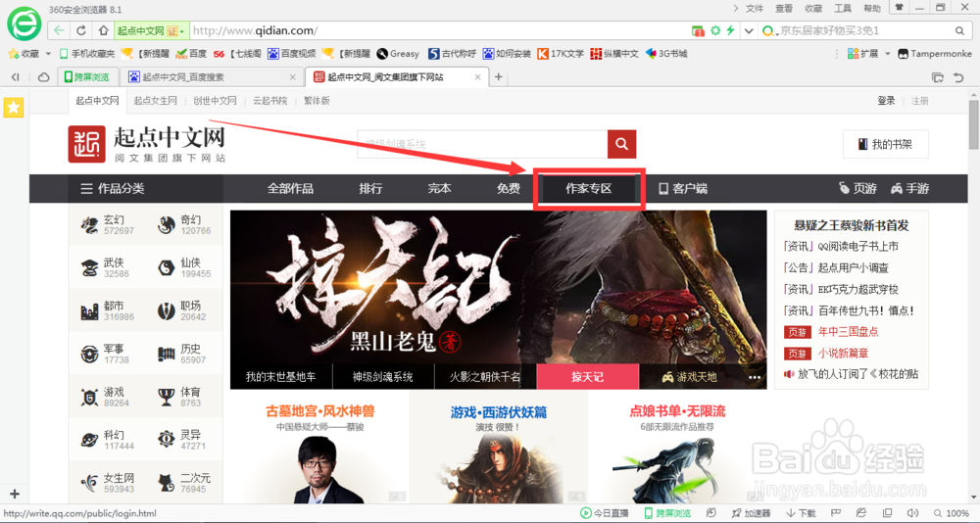
Task: Open 排行 rankings in navigation bar
Action: point(370,188)
